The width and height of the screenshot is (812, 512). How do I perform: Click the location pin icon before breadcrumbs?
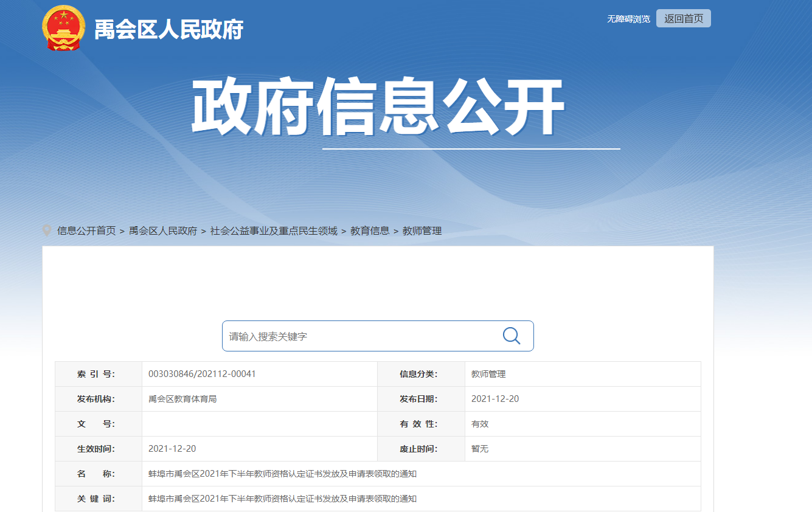pyautogui.click(x=47, y=230)
